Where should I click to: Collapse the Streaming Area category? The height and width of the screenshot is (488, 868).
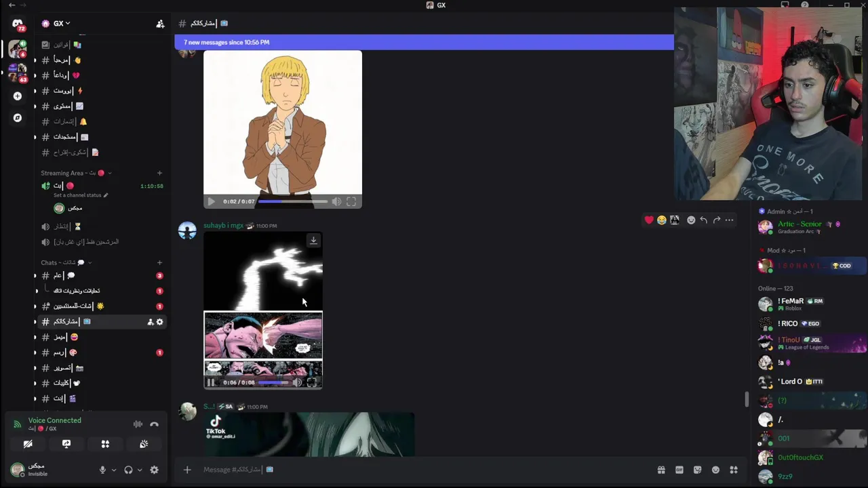click(75, 173)
